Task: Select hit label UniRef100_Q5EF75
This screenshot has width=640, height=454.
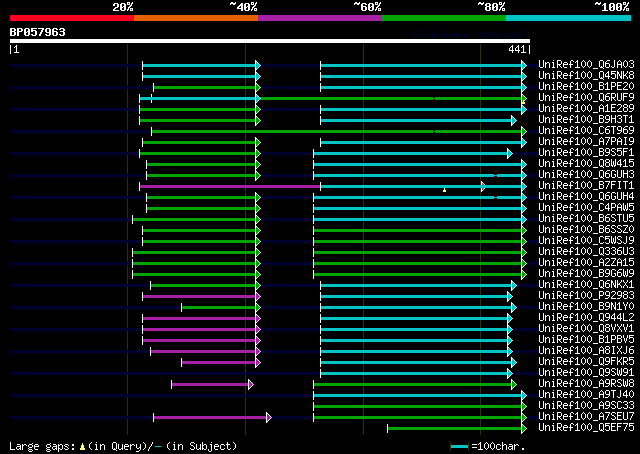Action: [x=586, y=428]
